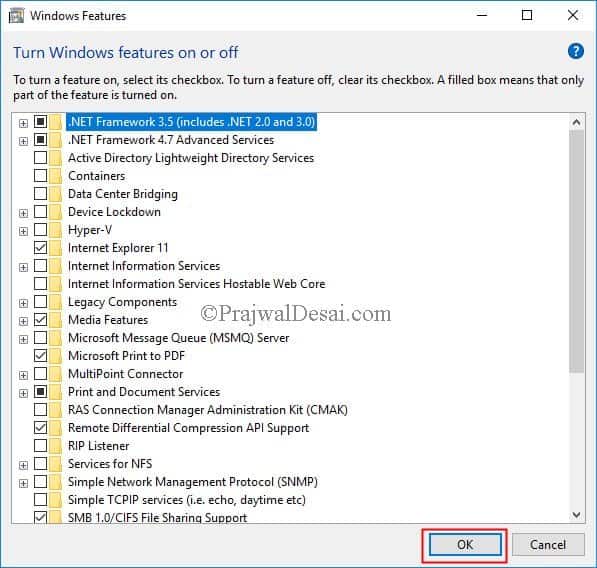Uncheck SMB 1.0/CIFS File Sharing Support
Image resolution: width=597 pixels, height=568 pixels.
coord(40,517)
